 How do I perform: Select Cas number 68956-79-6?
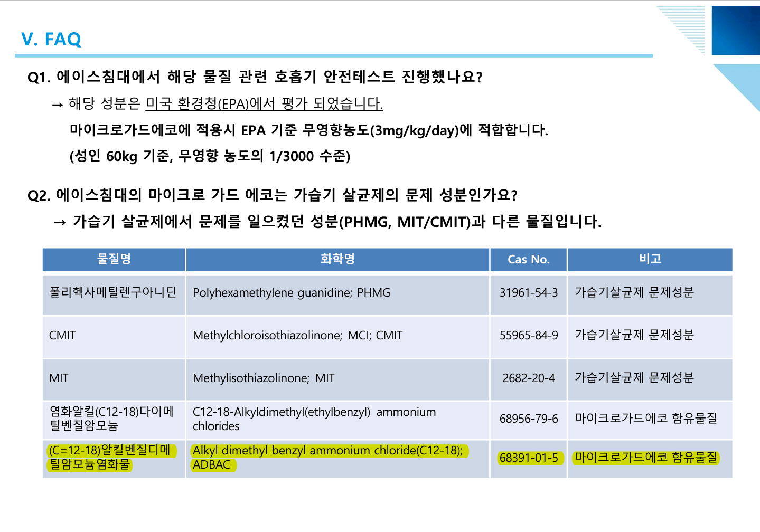(529, 419)
